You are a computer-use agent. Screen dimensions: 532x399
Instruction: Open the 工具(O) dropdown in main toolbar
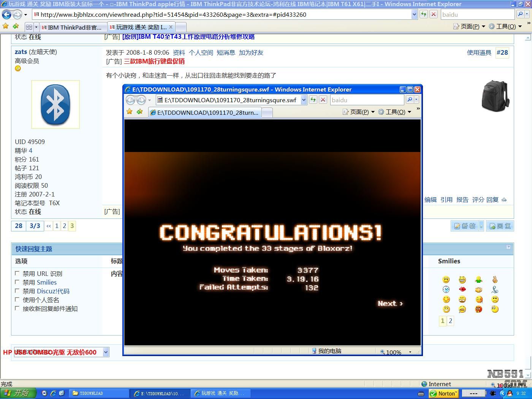[505, 27]
